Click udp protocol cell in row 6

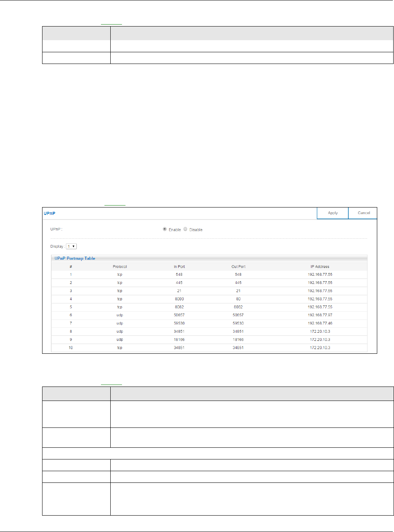tap(120, 315)
